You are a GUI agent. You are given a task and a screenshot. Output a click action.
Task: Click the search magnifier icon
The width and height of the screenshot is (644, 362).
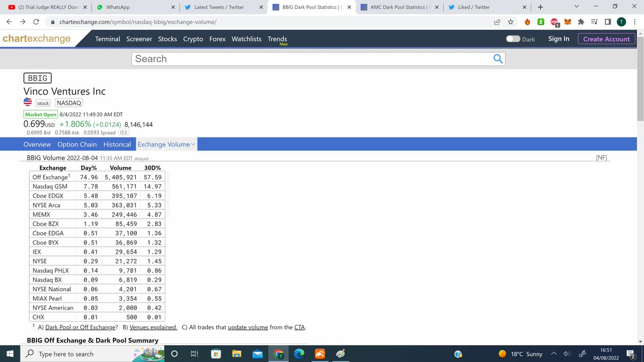pos(499,58)
